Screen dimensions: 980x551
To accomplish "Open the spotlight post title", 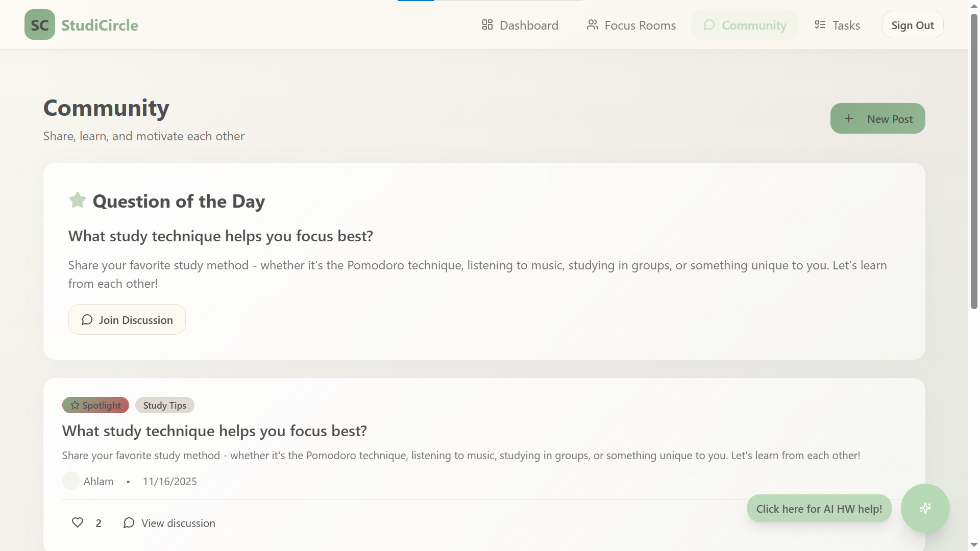I will click(214, 431).
